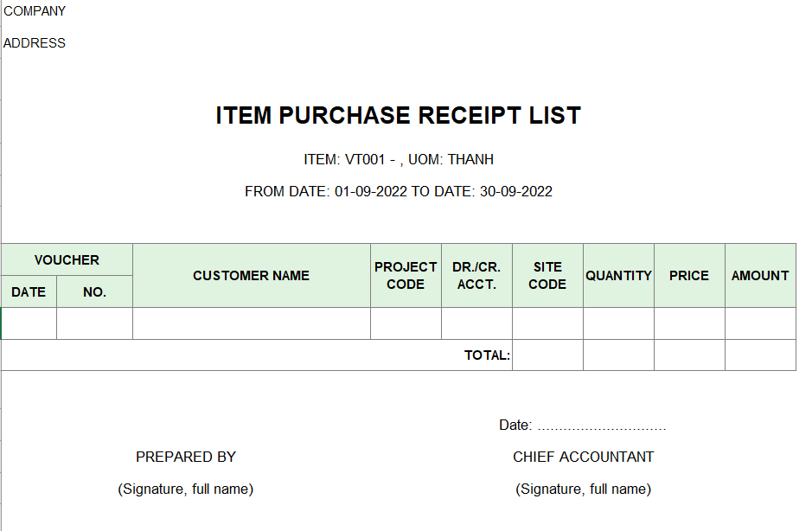Viewport: 812px width, 531px height.
Task: Click the DR./CR. ACCT. header
Action: point(476,276)
